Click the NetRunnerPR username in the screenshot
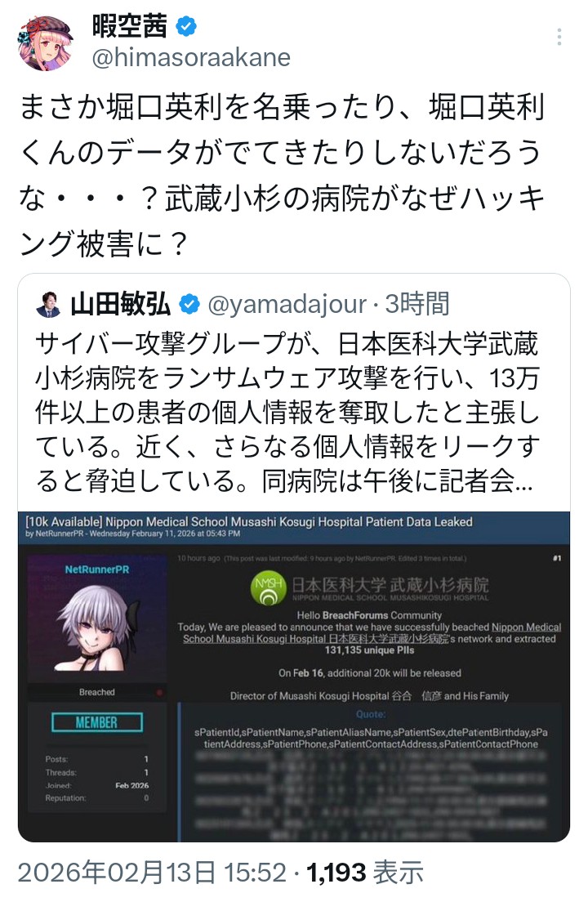Screen dimensions: 588x902 click(x=97, y=569)
